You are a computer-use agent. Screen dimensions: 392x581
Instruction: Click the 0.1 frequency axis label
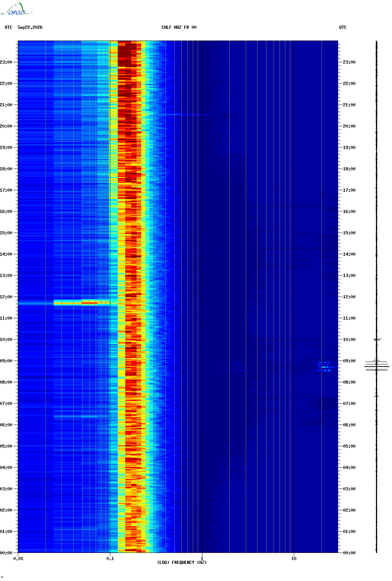point(110,559)
